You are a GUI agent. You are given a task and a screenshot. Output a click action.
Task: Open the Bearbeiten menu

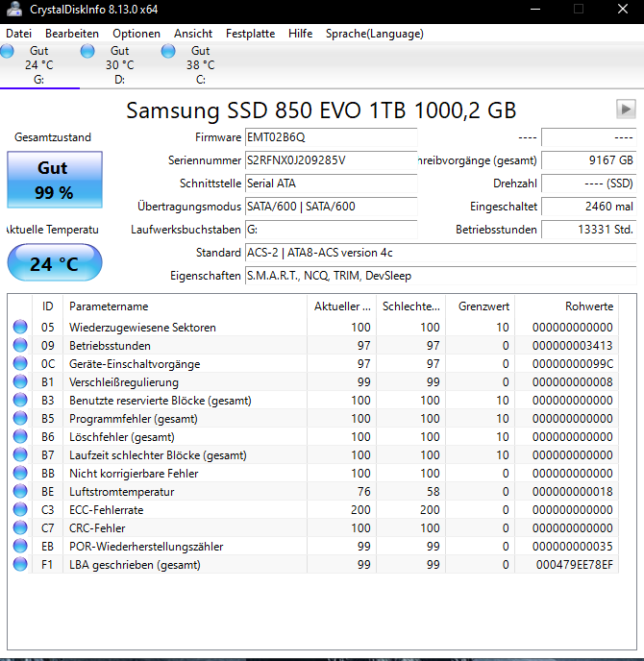72,34
